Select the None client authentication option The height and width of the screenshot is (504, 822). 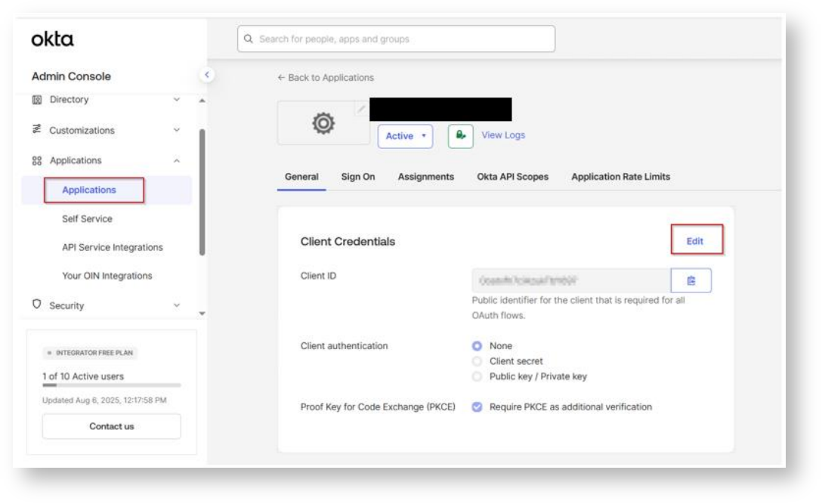click(x=477, y=346)
